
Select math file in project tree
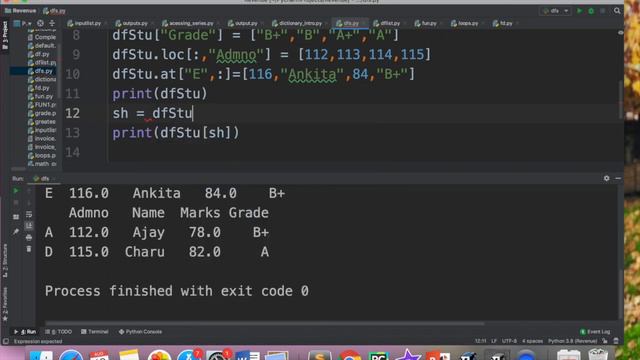tap(42, 164)
